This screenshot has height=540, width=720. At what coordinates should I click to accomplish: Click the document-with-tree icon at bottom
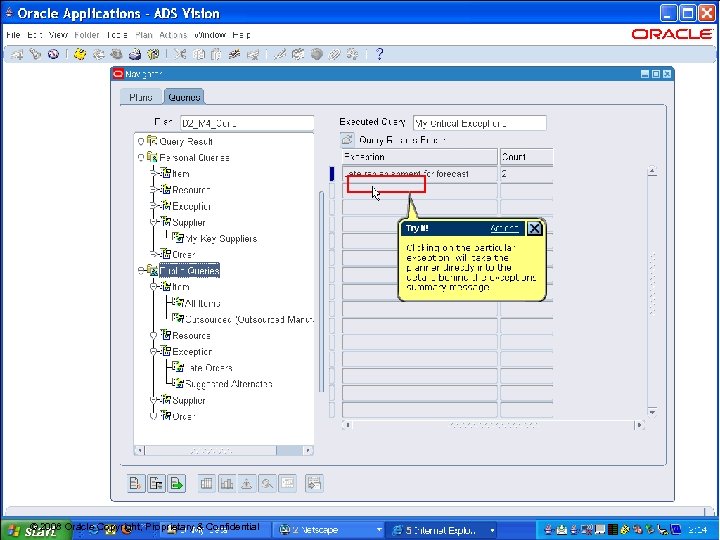click(x=157, y=483)
